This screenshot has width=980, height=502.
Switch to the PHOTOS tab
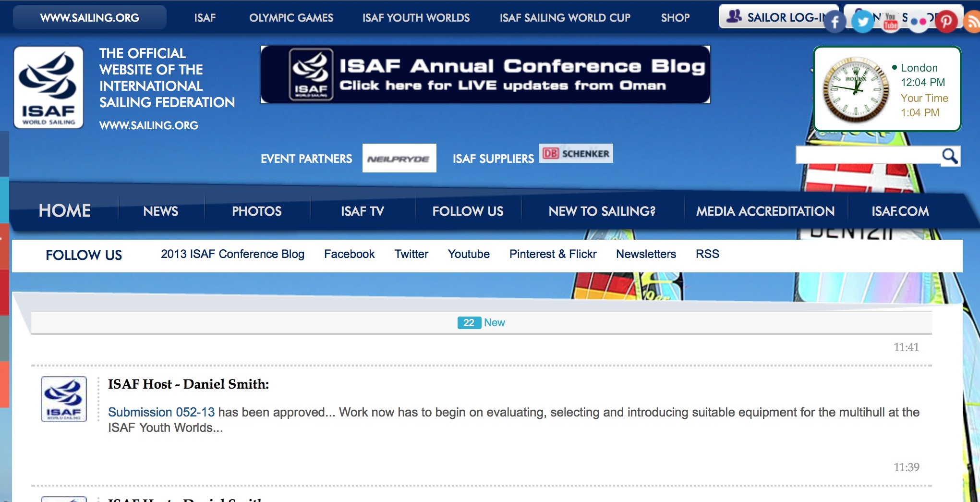point(257,211)
